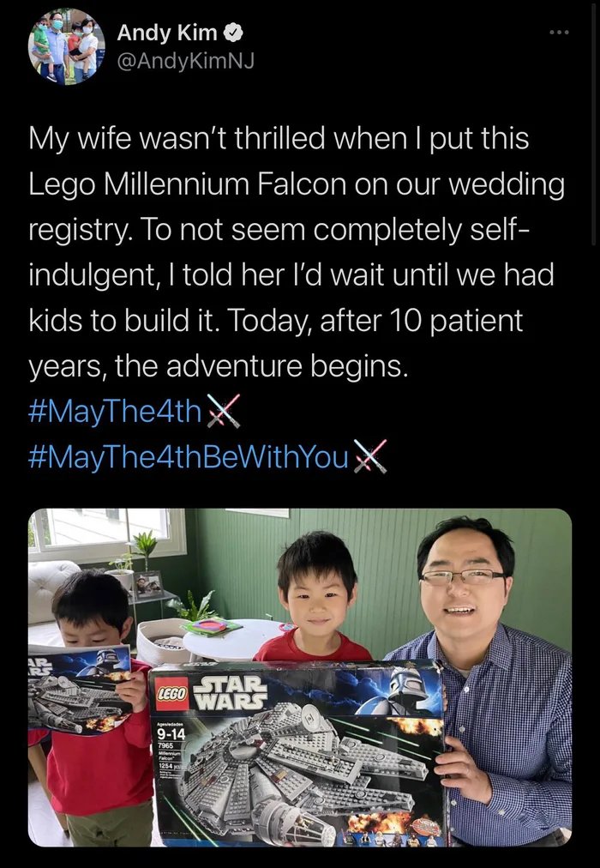Click the lightsabers emoji after #MayThe4thBeWithYou
600x868 pixels.
(370, 456)
